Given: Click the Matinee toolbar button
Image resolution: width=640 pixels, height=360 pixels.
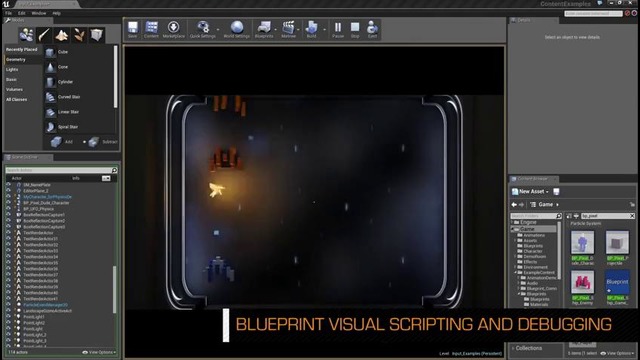Looking at the screenshot, I should tap(288, 29).
